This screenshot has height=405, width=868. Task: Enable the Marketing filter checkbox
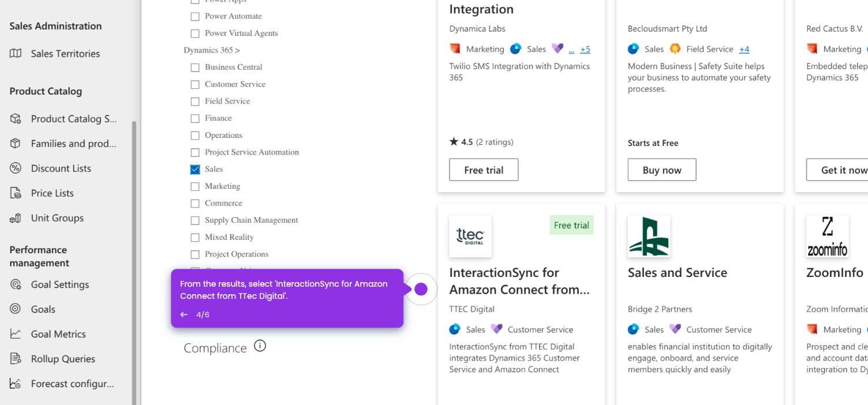(195, 186)
